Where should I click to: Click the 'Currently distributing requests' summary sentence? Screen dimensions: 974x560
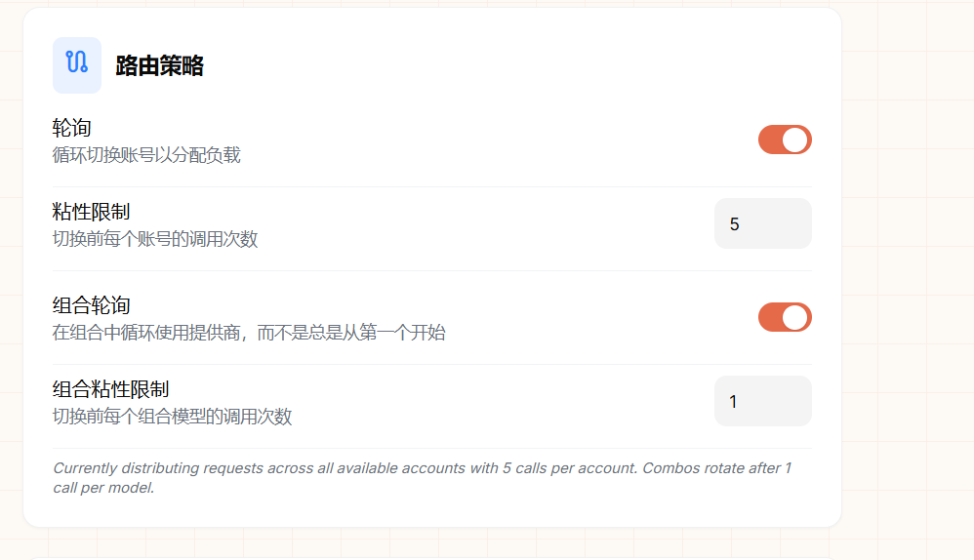[x=345, y=468]
